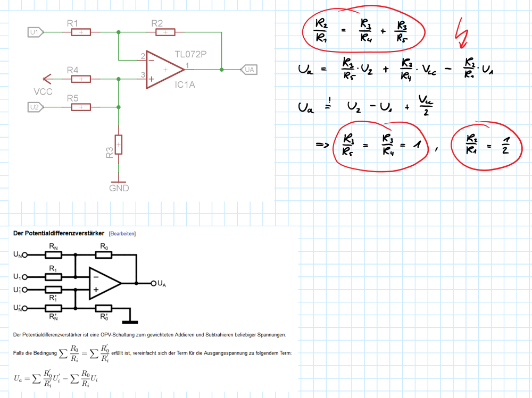Click the Bearbeiten link beside the heading
This screenshot has width=532, height=398.
coord(122,234)
